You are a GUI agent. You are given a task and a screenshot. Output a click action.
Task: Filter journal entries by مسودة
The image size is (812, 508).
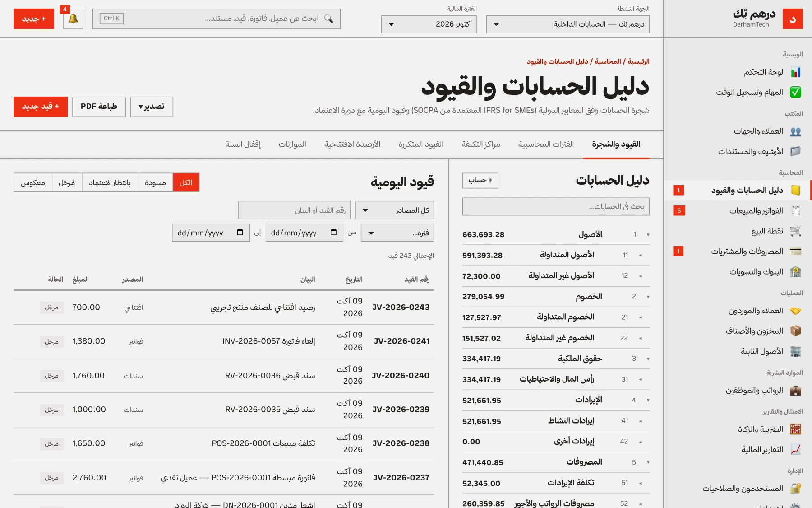click(155, 182)
